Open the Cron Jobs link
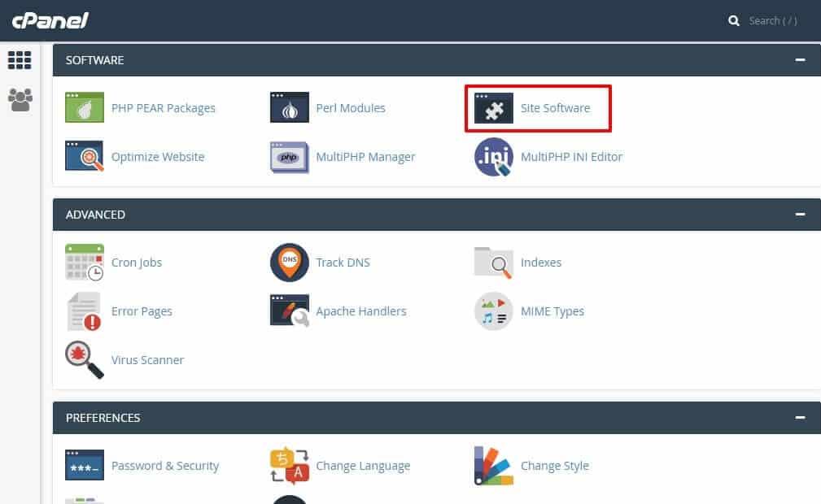The height and width of the screenshot is (504, 821). (x=137, y=263)
